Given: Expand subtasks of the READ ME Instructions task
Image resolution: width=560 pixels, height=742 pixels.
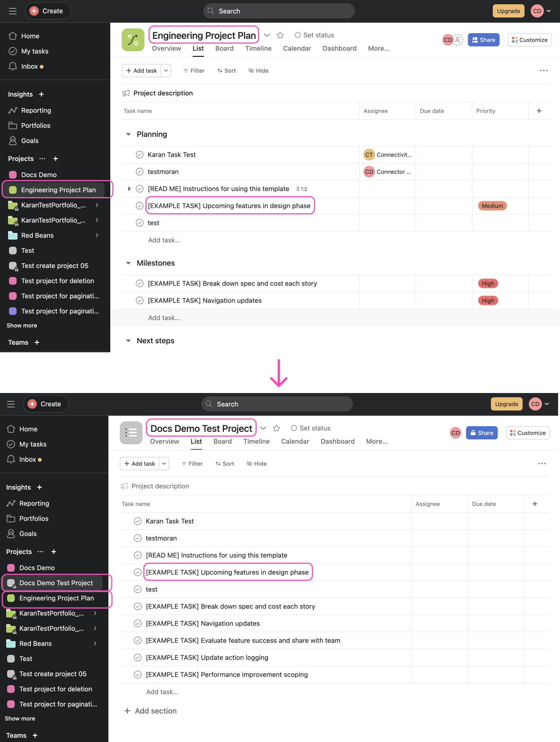Looking at the screenshot, I should [x=129, y=189].
